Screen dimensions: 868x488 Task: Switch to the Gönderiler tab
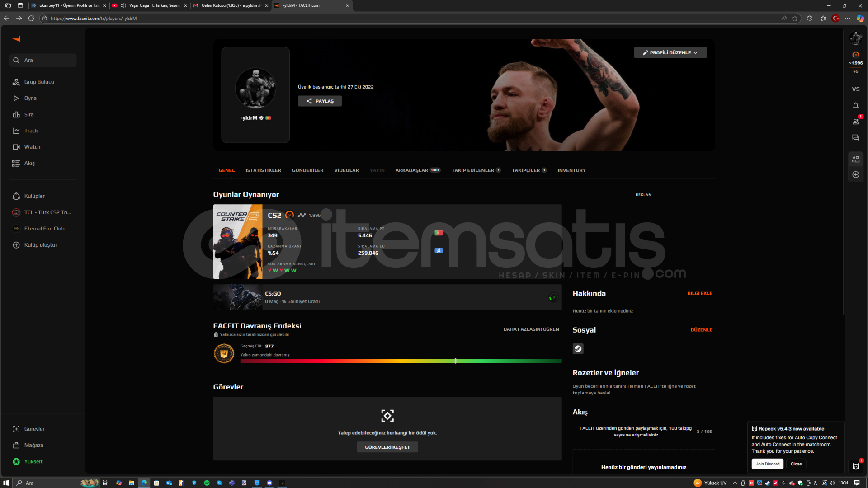[307, 170]
